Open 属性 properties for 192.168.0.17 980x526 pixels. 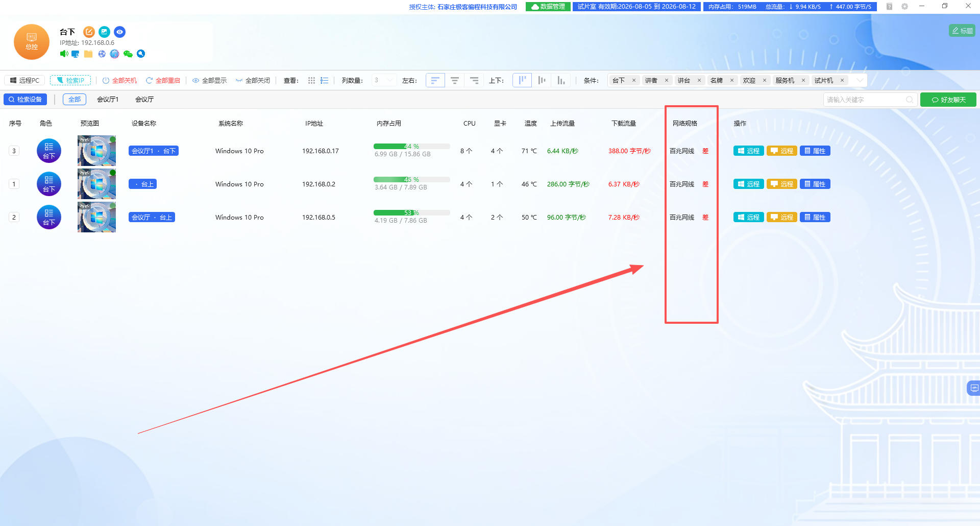815,151
